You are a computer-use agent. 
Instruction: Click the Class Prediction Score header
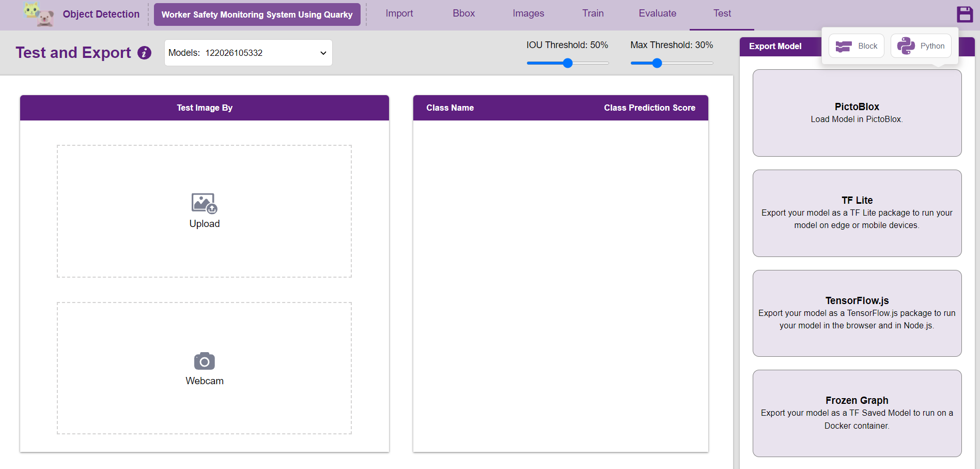[x=650, y=108]
